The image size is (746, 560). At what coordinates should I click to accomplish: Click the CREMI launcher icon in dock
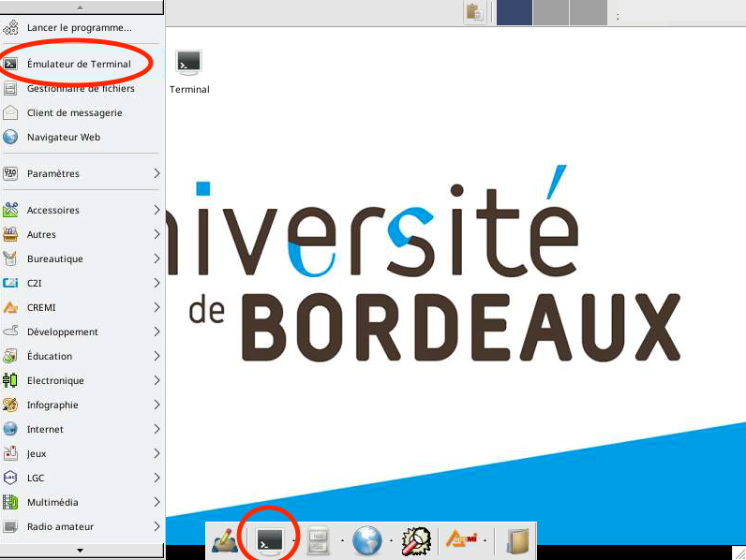pyautogui.click(x=462, y=539)
